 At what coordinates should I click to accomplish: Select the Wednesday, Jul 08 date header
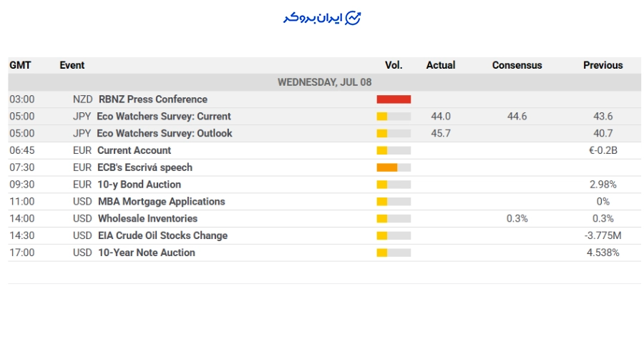coord(324,82)
